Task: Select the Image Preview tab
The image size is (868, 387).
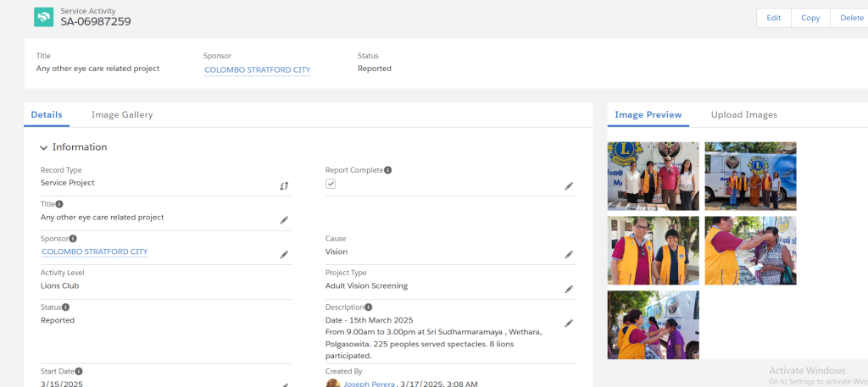Action: [x=648, y=115]
